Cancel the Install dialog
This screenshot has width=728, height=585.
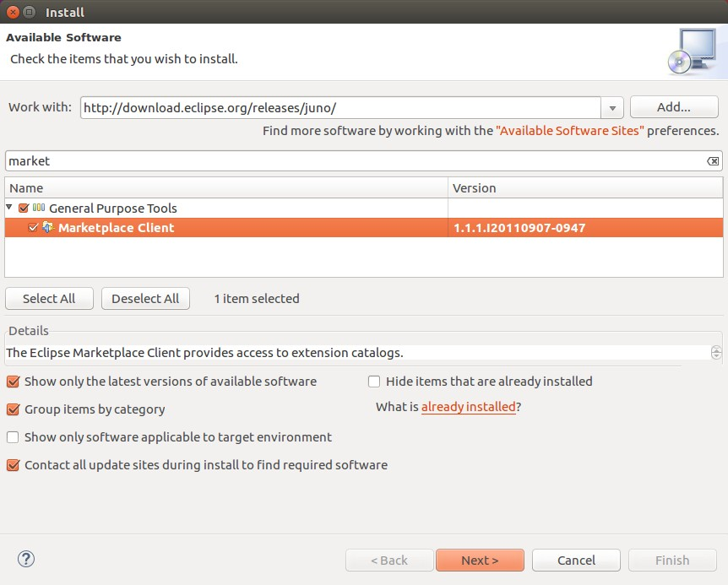pyautogui.click(x=576, y=560)
